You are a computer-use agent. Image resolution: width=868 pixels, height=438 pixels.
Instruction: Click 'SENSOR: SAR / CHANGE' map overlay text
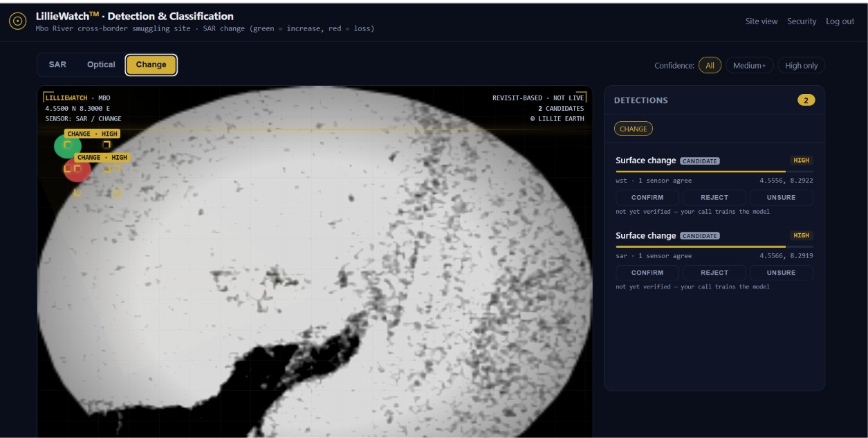coord(83,119)
